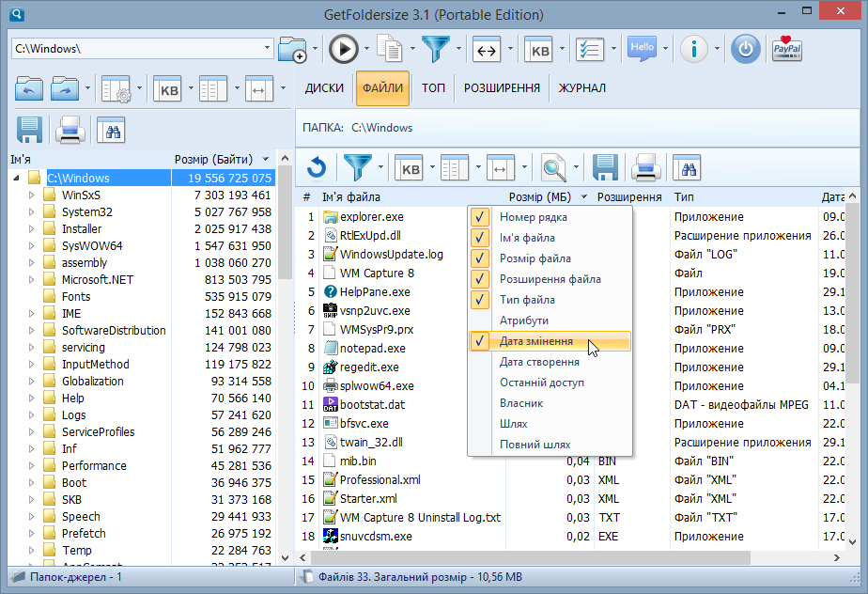Screen dimensions: 868x594
Task: Open the dropdown arrow next to play button
Action: 366,49
